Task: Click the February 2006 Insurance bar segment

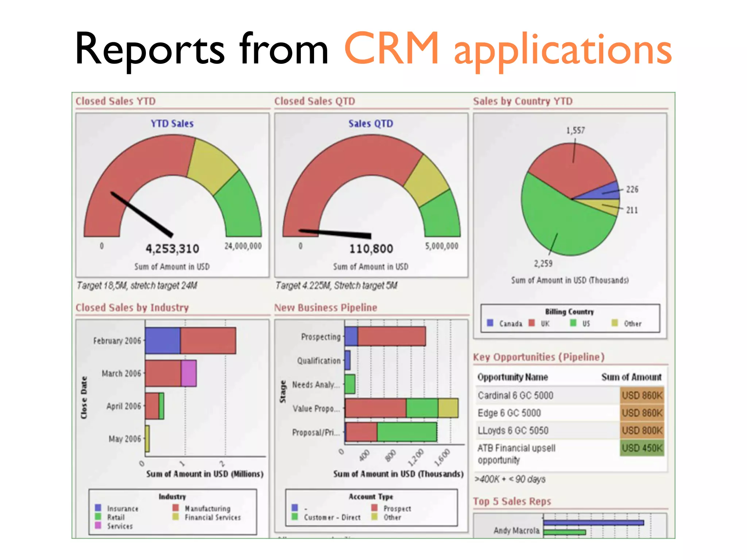Action: coord(163,341)
